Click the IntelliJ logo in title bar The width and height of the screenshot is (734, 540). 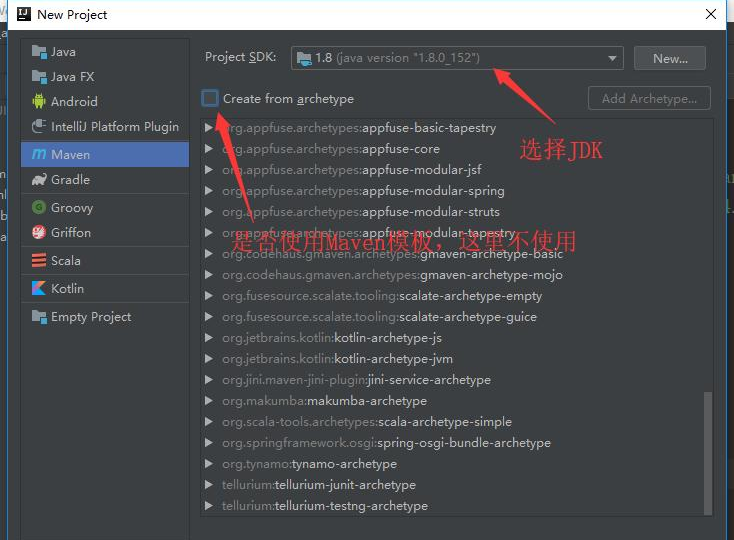[23, 15]
